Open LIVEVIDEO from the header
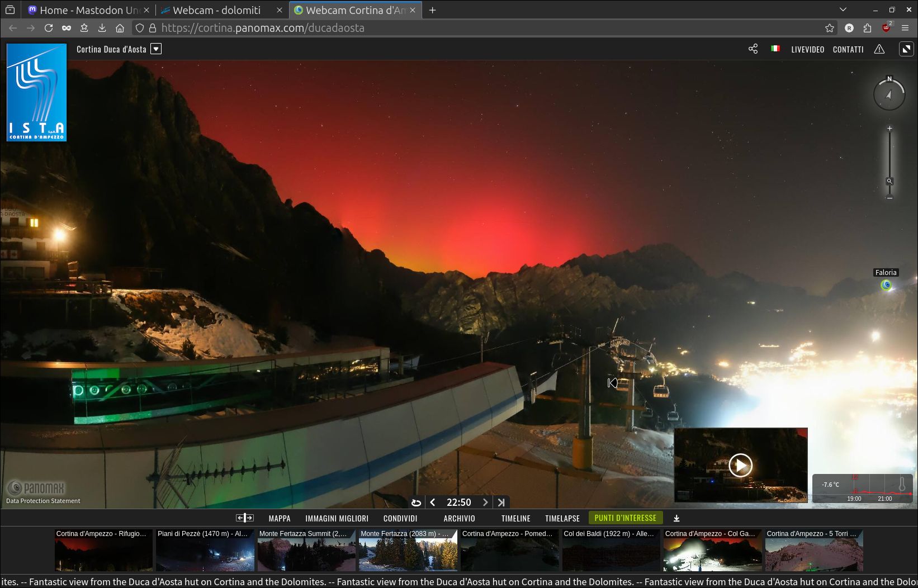Image resolution: width=918 pixels, height=588 pixels. (807, 49)
